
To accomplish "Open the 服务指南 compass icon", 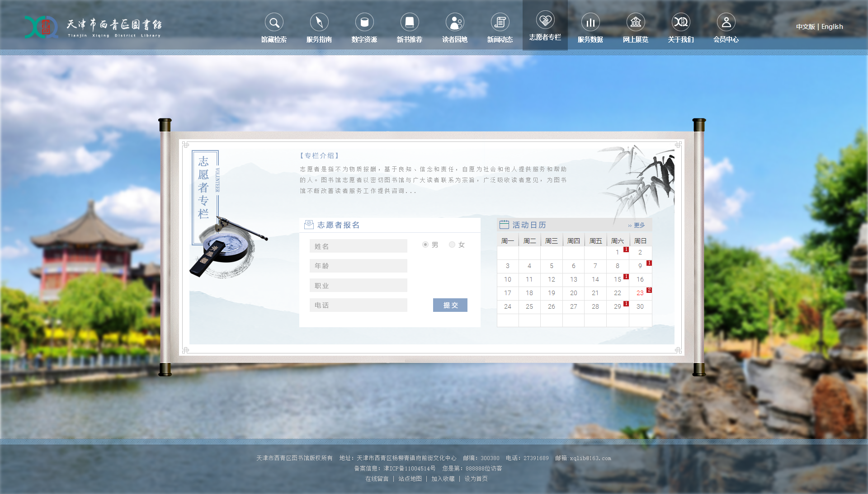I will (319, 22).
